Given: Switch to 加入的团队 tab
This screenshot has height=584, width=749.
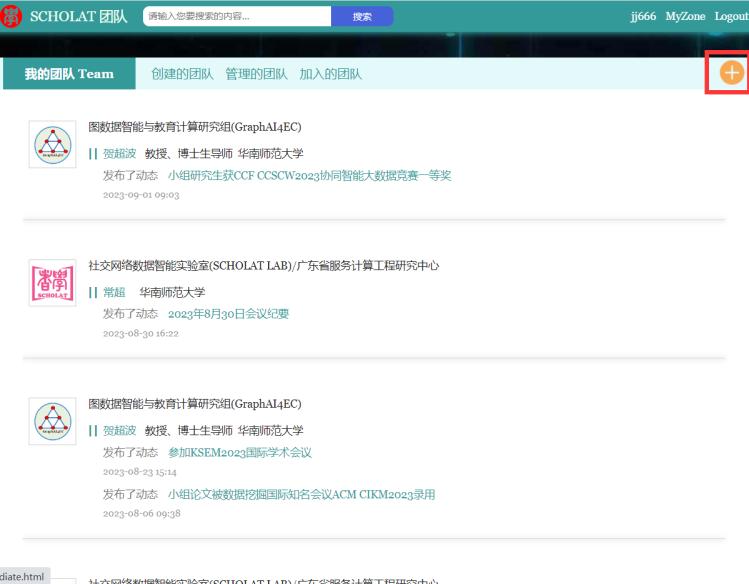Looking at the screenshot, I should click(330, 74).
